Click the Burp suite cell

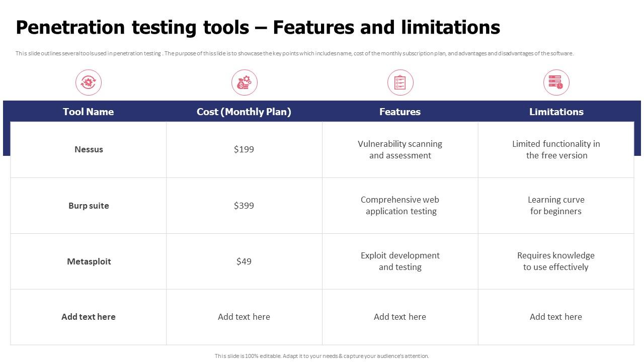point(89,206)
